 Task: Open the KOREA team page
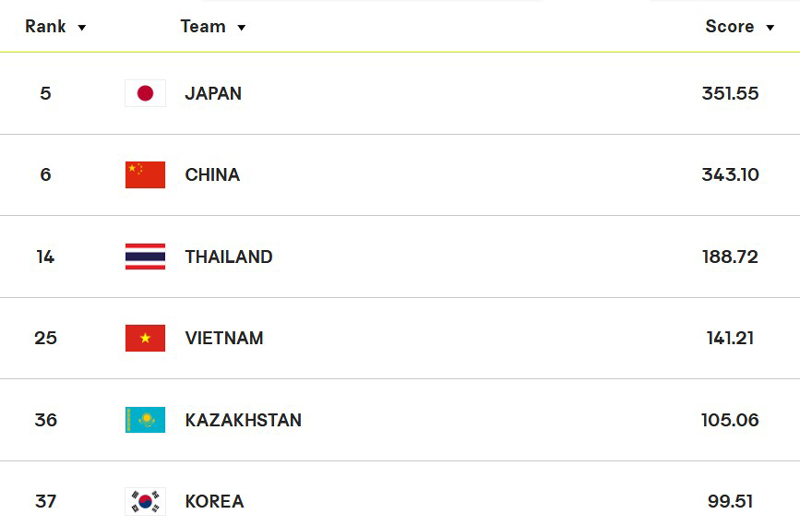point(214,502)
